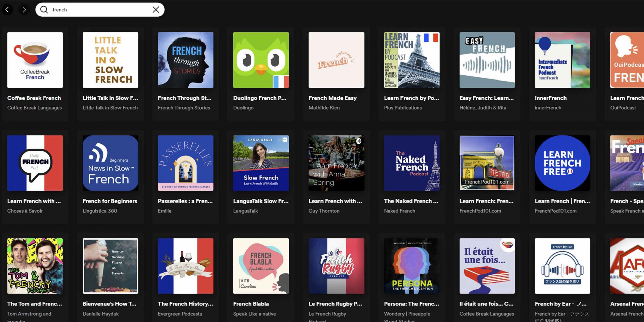Open French Made Easy cover art

tap(336, 60)
